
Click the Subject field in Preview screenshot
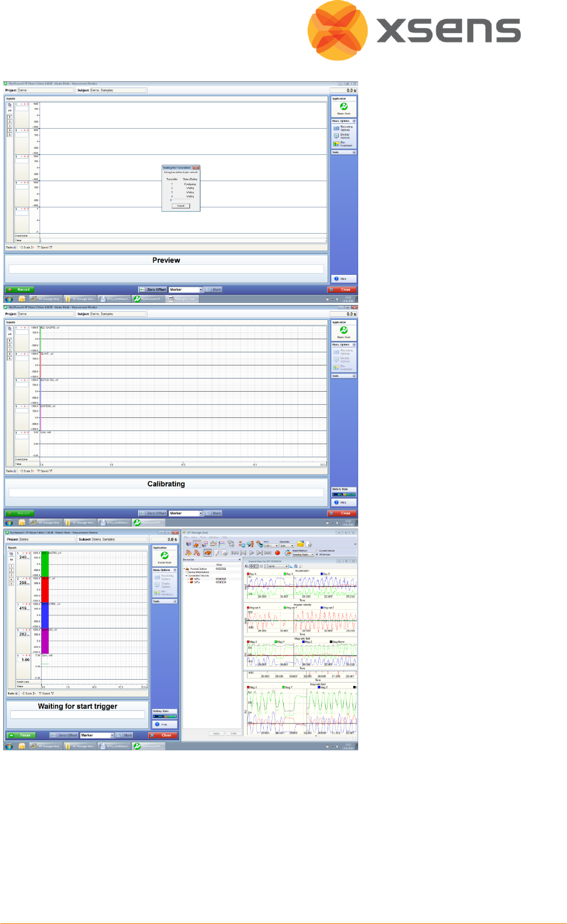tap(118, 90)
